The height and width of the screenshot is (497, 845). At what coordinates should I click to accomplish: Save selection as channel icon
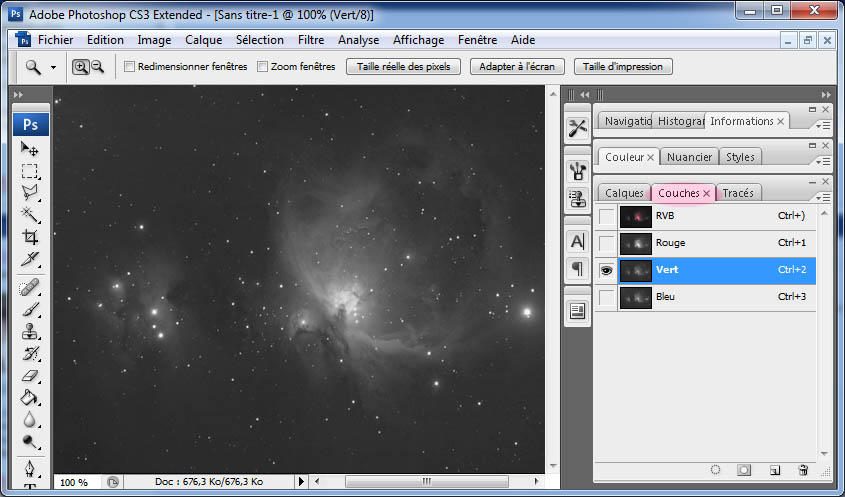(744, 470)
